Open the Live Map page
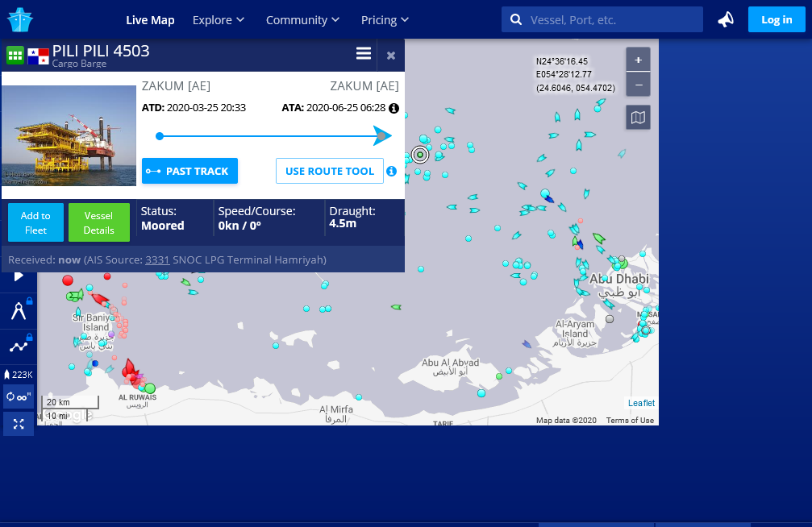 (150, 20)
